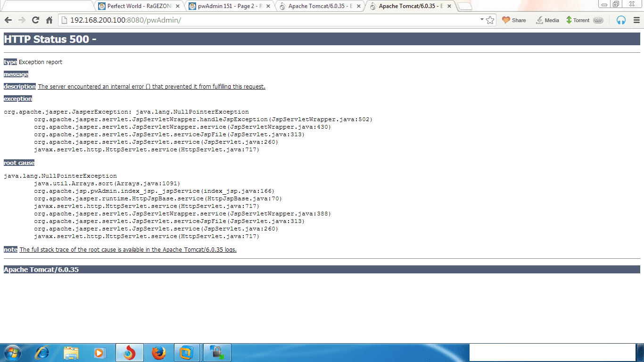Click the index_jsp._jspService stack line
This screenshot has height=362, width=644.
click(154, 191)
